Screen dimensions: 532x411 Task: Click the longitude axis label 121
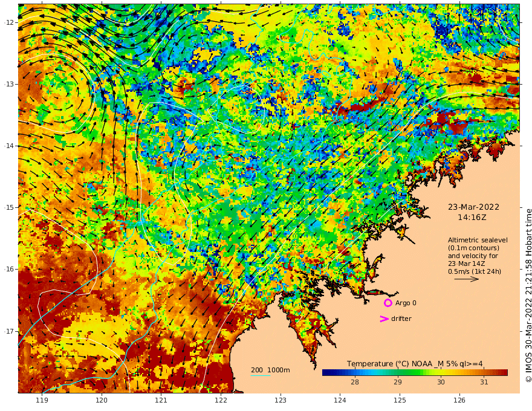tap(161, 400)
